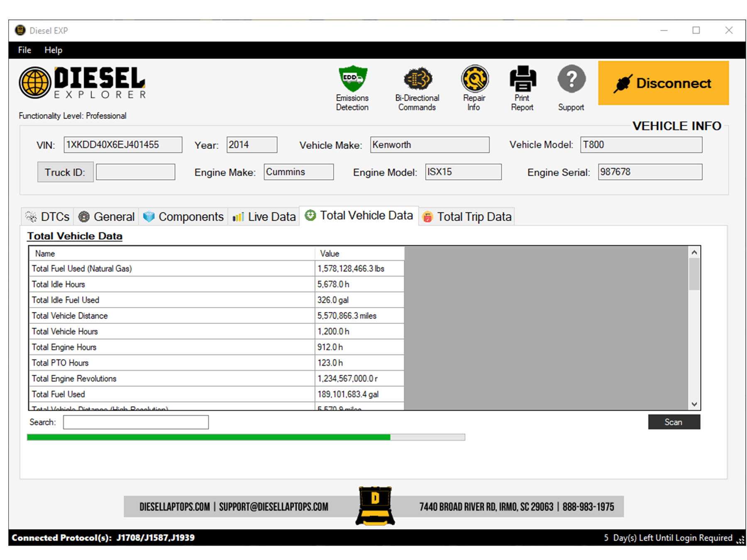
Task: Click the Engine Make field
Action: (x=299, y=172)
